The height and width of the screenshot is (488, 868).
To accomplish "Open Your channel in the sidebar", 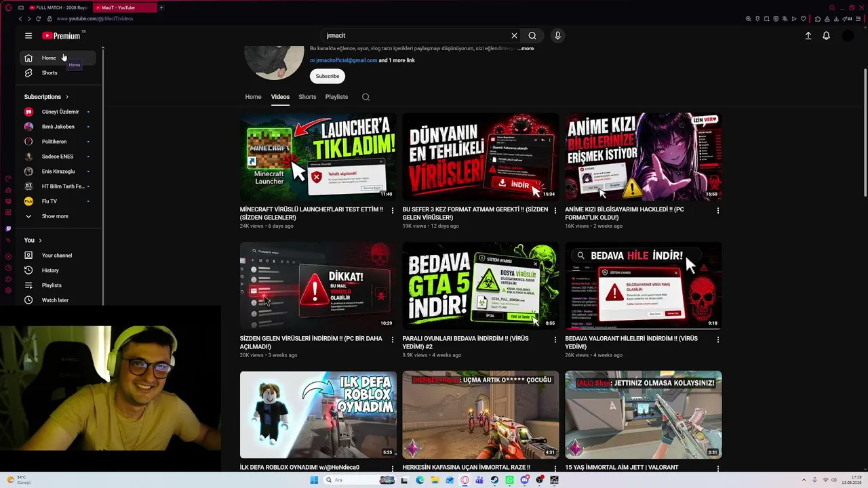I will pos(58,256).
